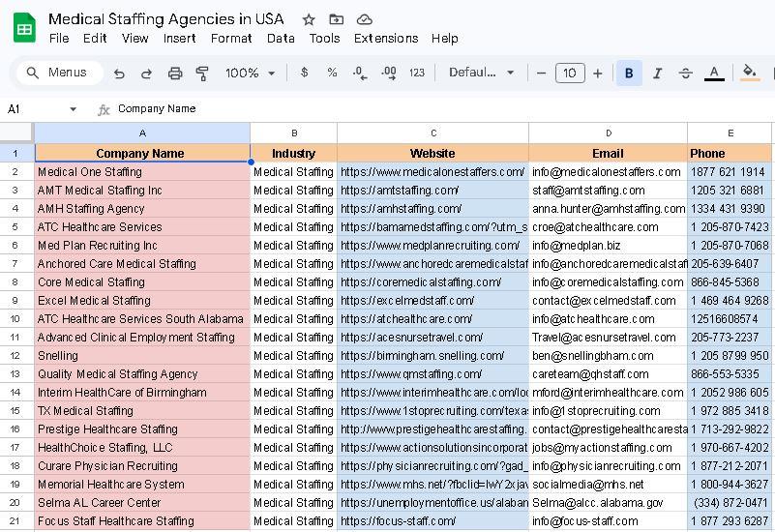Select column B header

[294, 133]
